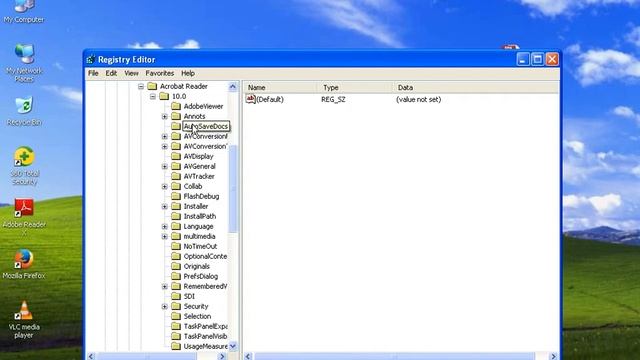Click values pane scroll right arrow
Screen dimensions: 640x360
(x=553, y=356)
